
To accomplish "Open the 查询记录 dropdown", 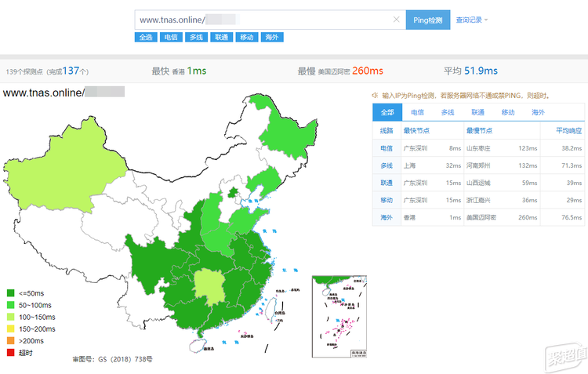I will [472, 20].
